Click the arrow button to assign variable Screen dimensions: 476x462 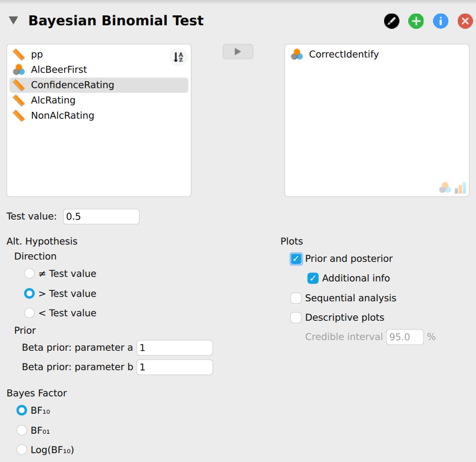coord(238,52)
